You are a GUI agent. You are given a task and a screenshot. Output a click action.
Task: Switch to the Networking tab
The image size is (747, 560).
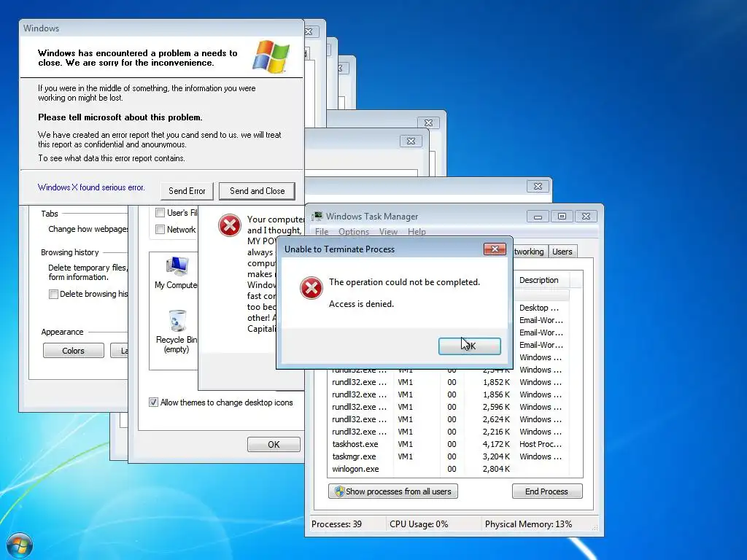(529, 252)
